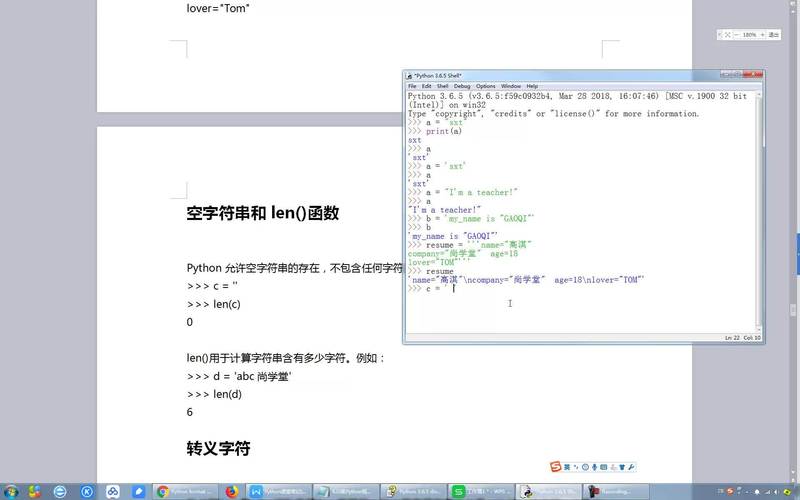Click the document line '>>> len(c)'
The width and height of the screenshot is (800, 500).
(214, 304)
